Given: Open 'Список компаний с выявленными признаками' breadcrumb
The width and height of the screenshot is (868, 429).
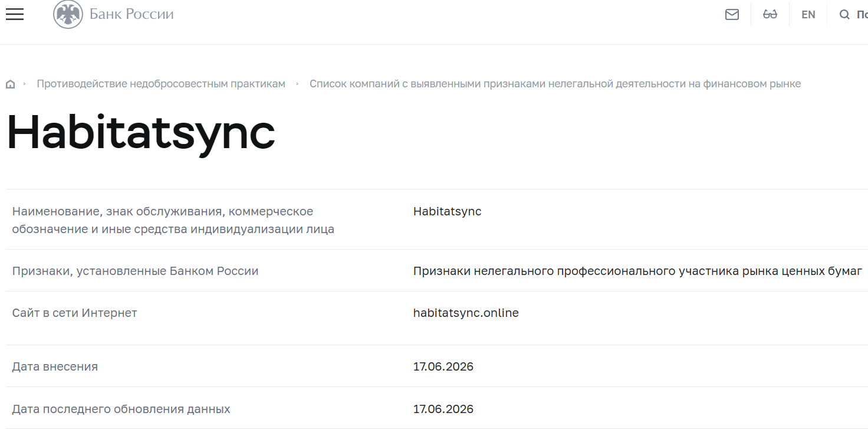Looking at the screenshot, I should click(x=555, y=84).
